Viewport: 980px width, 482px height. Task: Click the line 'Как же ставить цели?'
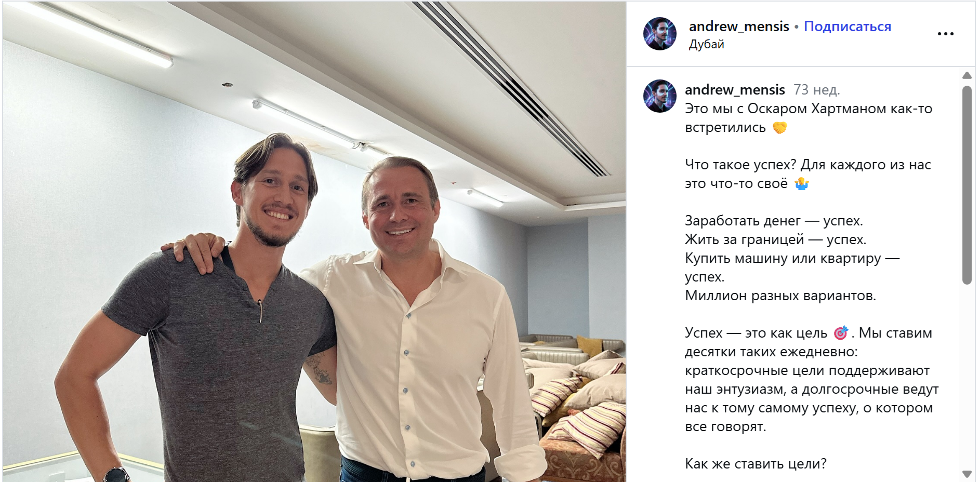tap(756, 464)
